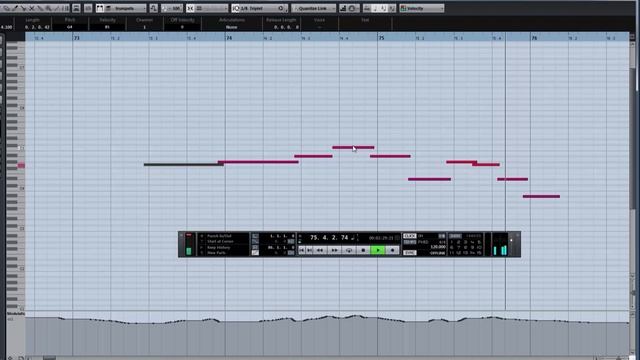Screen dimensions: 640x360
Task: Select the highest note under the cursor
Action: pyautogui.click(x=353, y=147)
